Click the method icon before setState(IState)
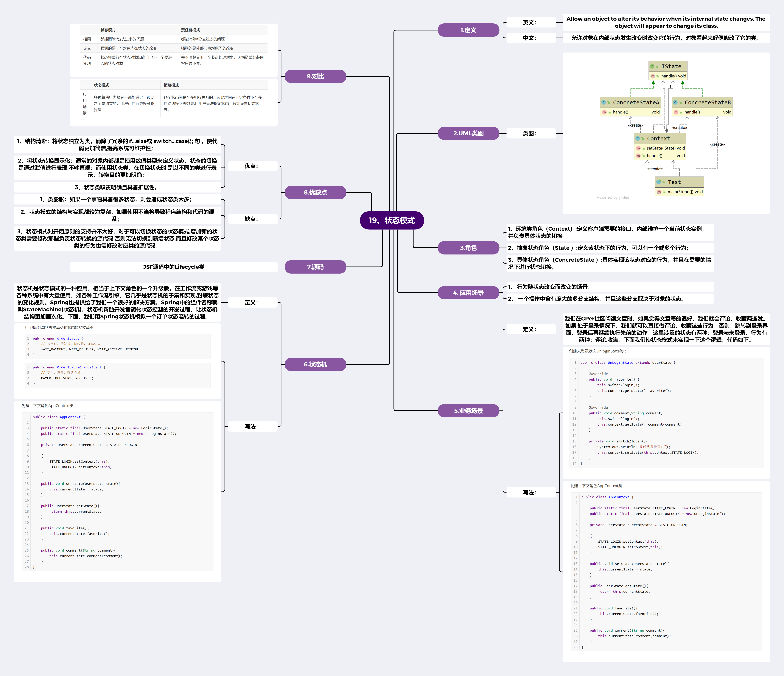The image size is (784, 676). coord(638,148)
